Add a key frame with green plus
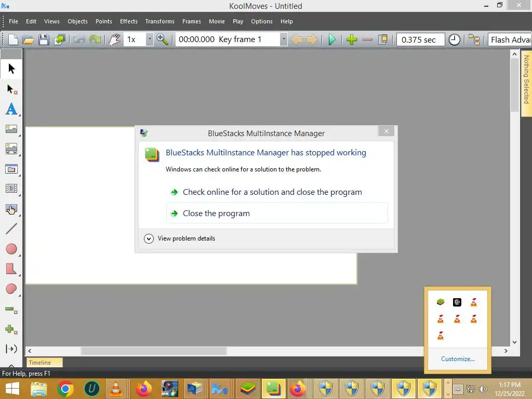This screenshot has height=399, width=532. [x=352, y=39]
